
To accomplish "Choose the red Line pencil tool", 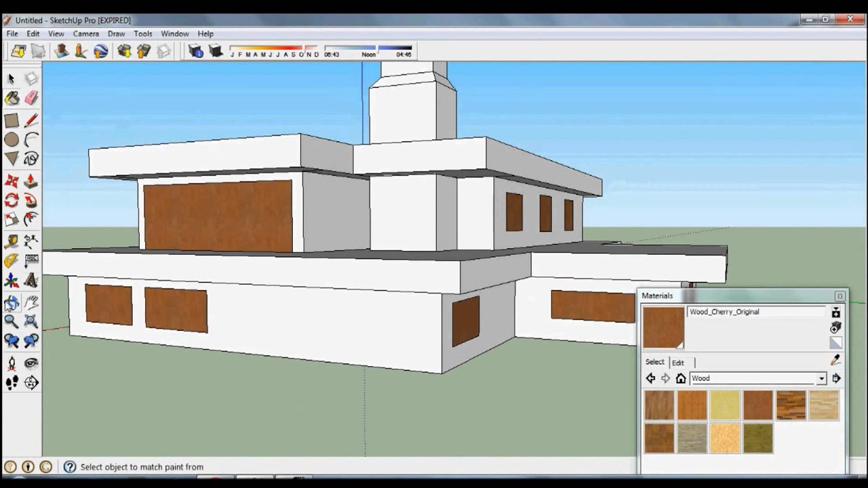I will 31,121.
